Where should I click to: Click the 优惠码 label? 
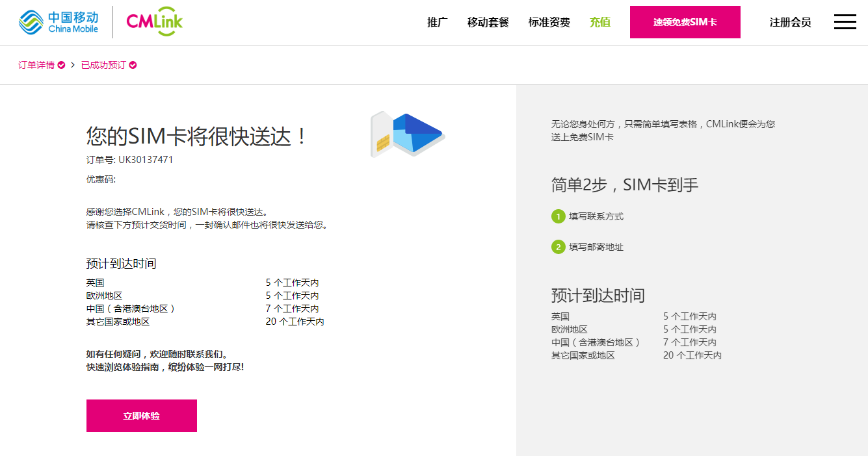pyautogui.click(x=101, y=179)
